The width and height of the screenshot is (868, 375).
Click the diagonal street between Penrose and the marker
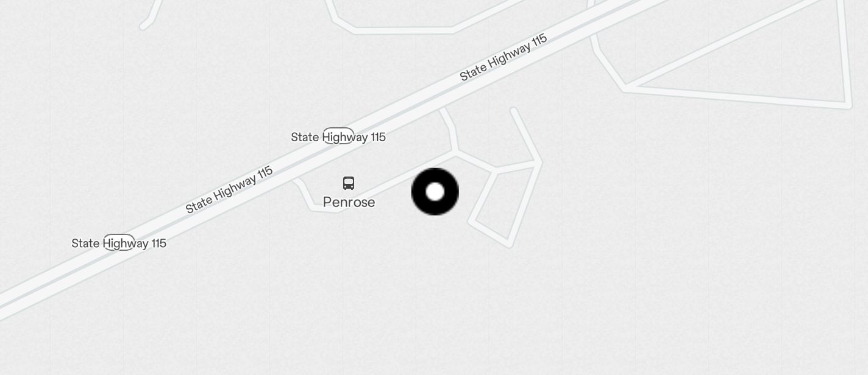[x=396, y=181]
